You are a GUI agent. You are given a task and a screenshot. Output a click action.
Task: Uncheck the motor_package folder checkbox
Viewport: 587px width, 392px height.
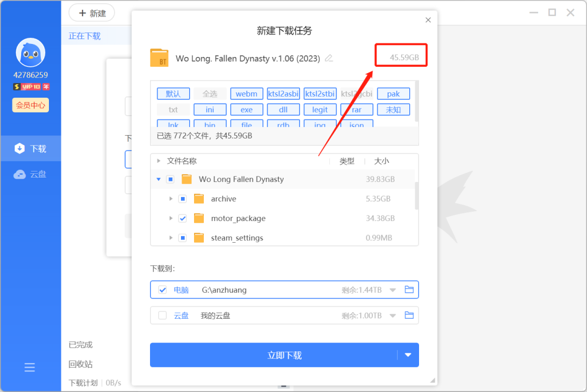[x=183, y=218]
